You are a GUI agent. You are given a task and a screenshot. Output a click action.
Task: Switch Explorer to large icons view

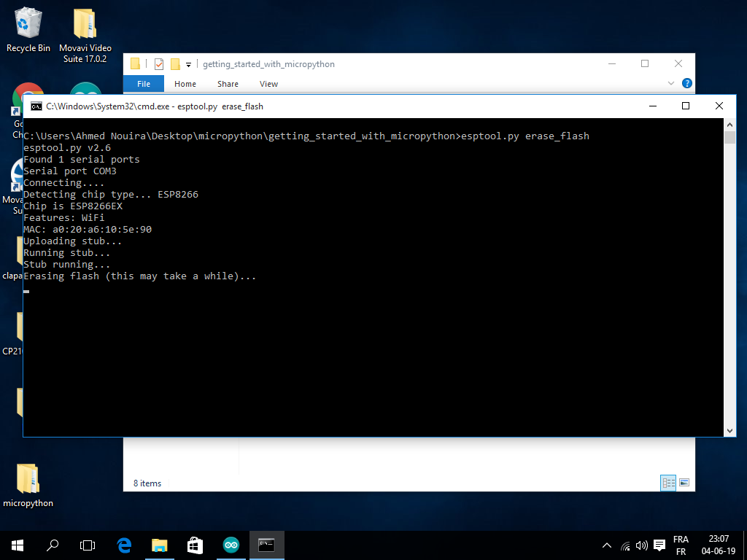tap(684, 483)
